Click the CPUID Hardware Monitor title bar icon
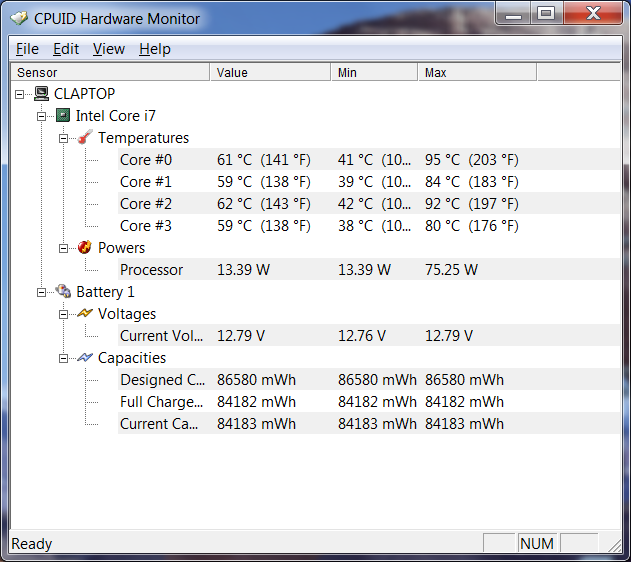The image size is (631, 562). (x=19, y=19)
